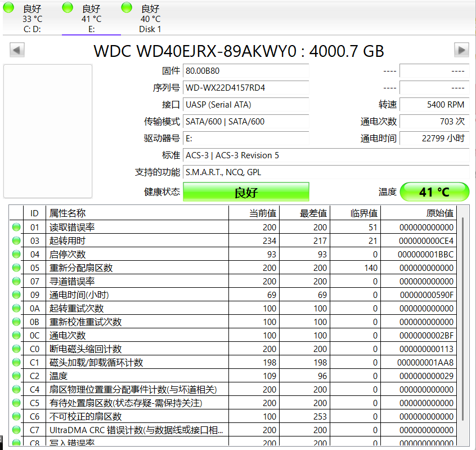Click raw value 000000001AA8

coord(425,363)
